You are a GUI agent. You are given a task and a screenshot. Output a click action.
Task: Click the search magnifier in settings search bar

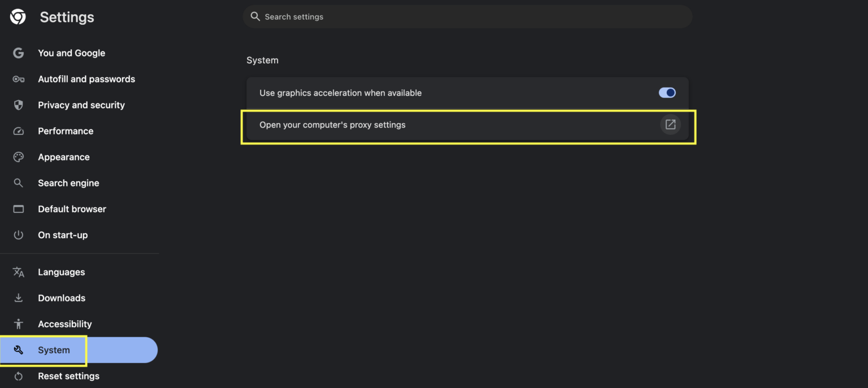[255, 16]
